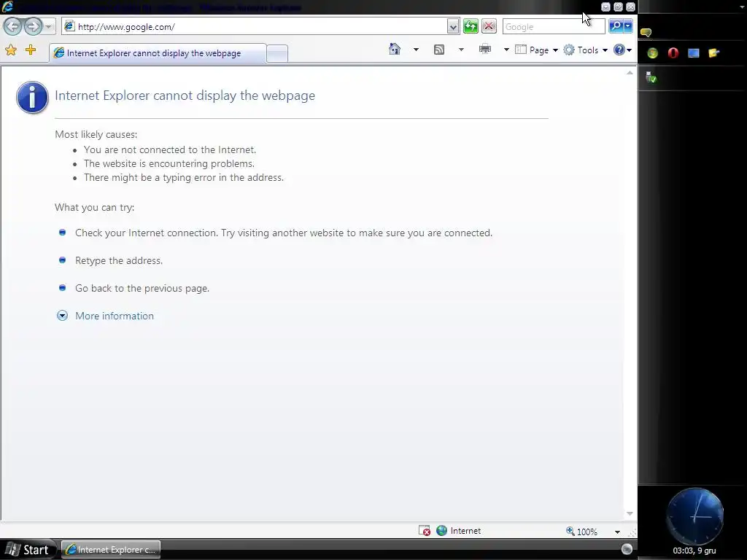Open the Windows Start menu

point(28,550)
